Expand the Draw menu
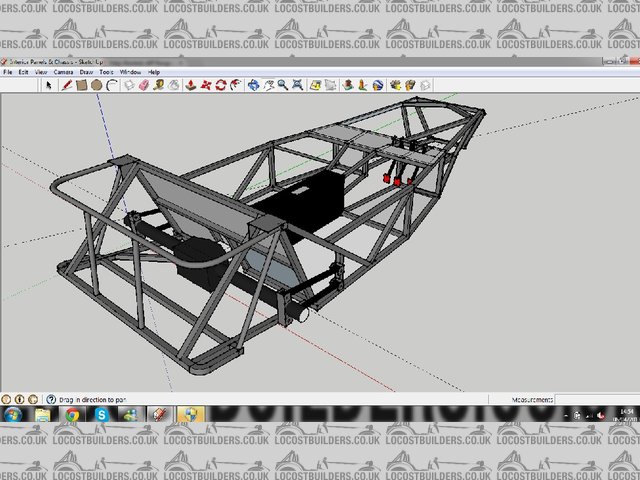 point(86,73)
